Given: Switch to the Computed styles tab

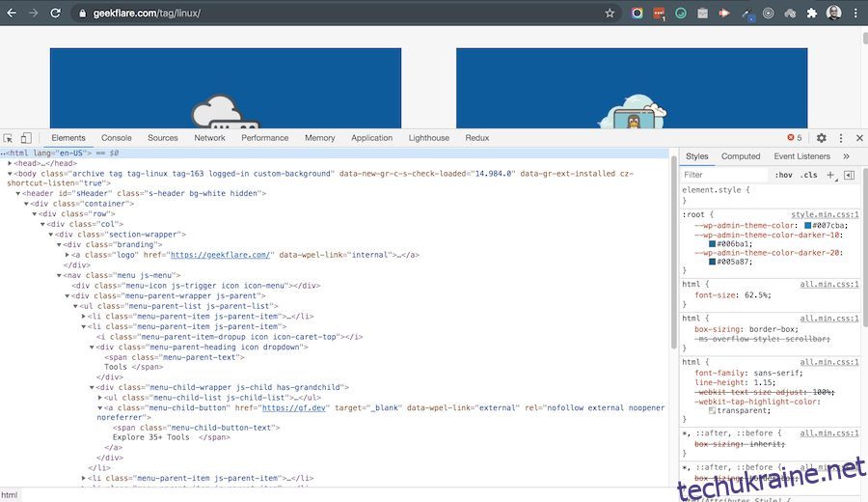Looking at the screenshot, I should click(x=741, y=156).
